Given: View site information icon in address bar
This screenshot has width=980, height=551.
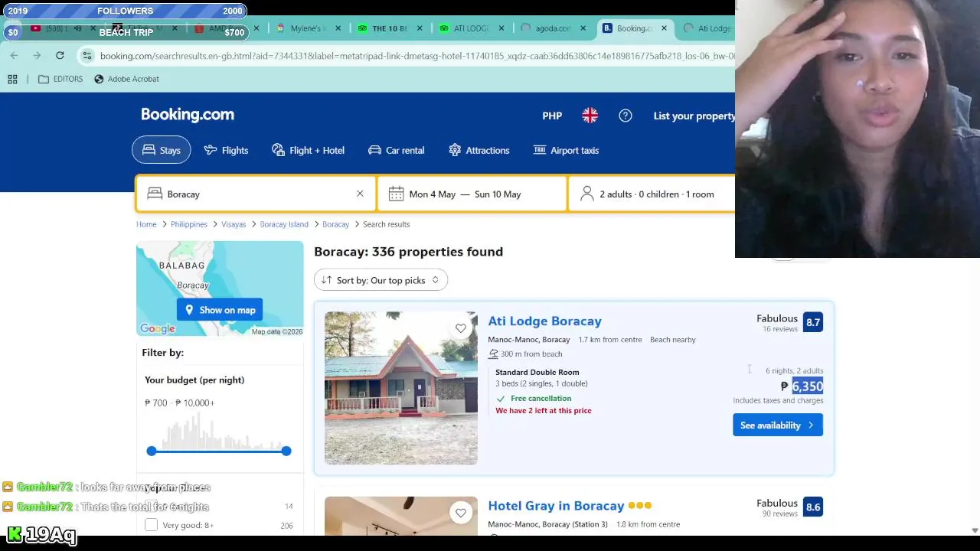Looking at the screenshot, I should pyautogui.click(x=87, y=56).
